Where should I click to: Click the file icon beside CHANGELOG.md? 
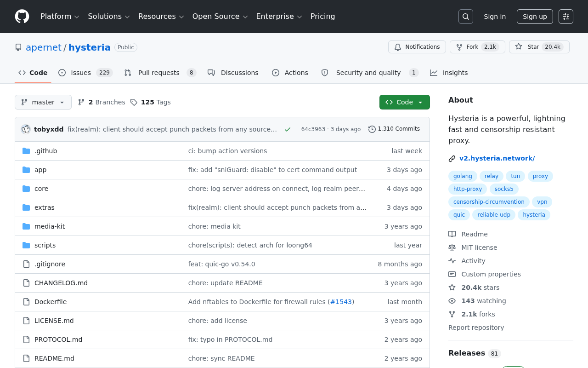tap(26, 283)
